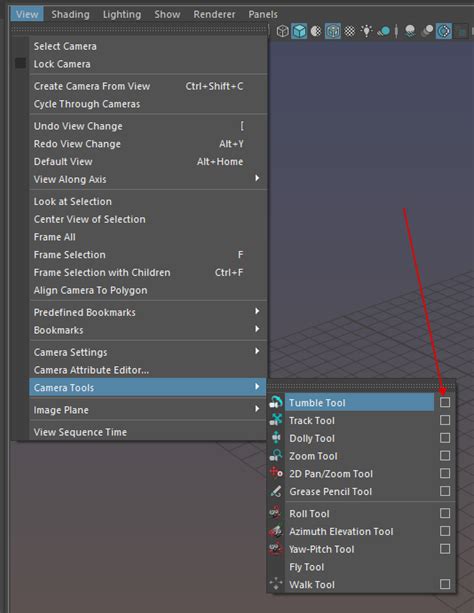The width and height of the screenshot is (474, 613).
Task: Toggle Use All Lights bulb icon
Action: pyautogui.click(x=366, y=31)
